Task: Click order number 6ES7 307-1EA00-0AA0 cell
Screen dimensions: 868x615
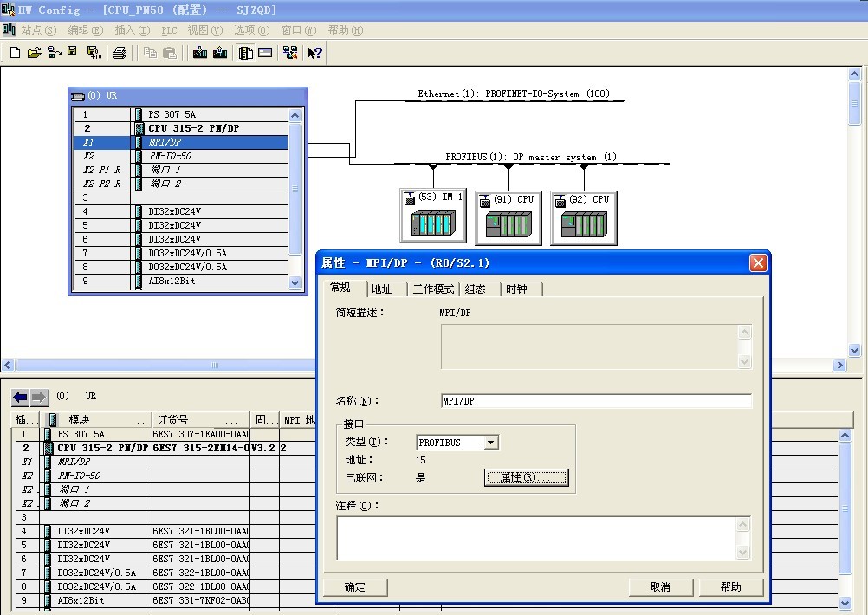Action: click(x=201, y=434)
